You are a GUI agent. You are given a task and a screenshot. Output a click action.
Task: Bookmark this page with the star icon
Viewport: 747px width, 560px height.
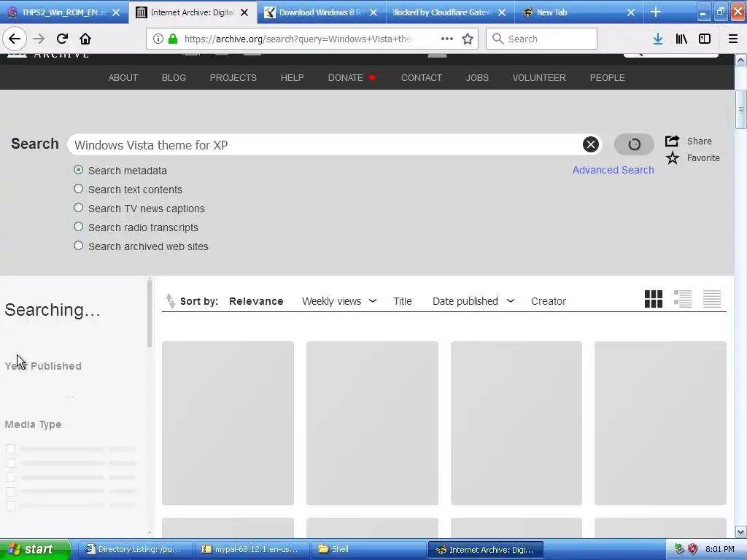468,39
